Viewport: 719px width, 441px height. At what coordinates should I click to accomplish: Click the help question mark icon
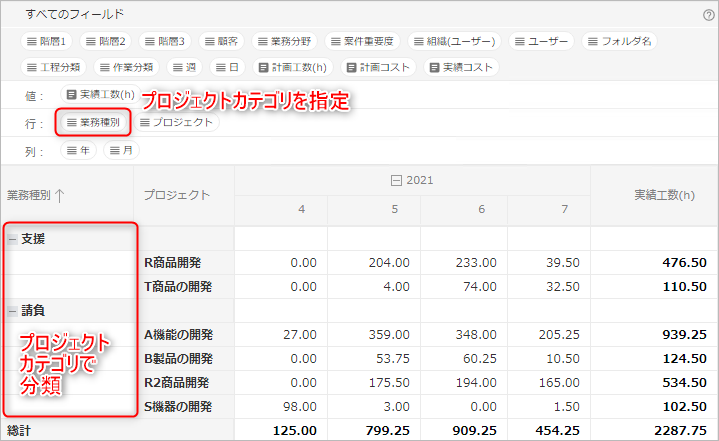pyautogui.click(x=708, y=15)
